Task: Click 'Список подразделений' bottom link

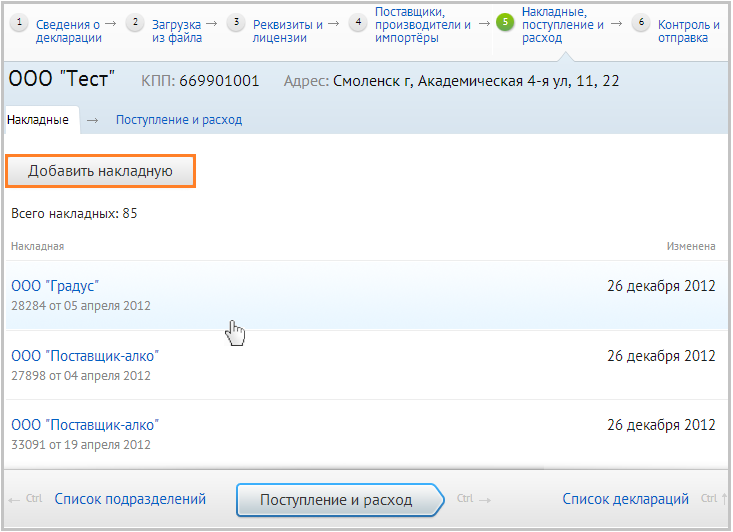Action: tap(130, 499)
